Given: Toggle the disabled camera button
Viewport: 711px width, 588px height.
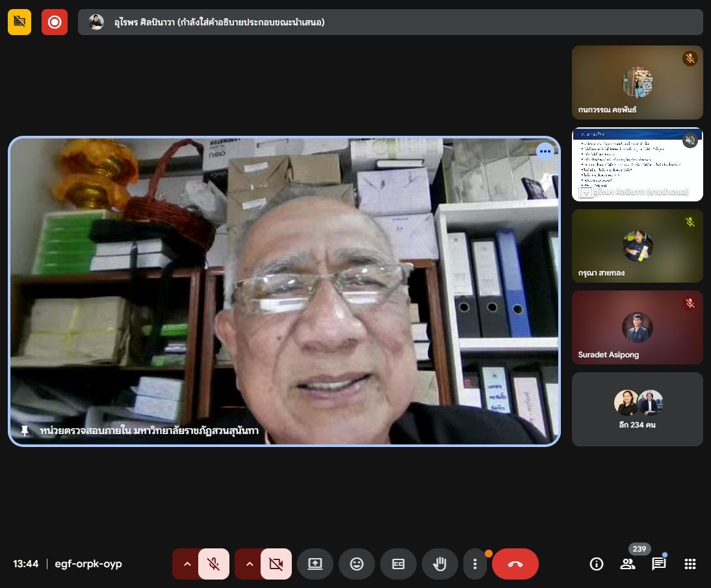Looking at the screenshot, I should 276,564.
